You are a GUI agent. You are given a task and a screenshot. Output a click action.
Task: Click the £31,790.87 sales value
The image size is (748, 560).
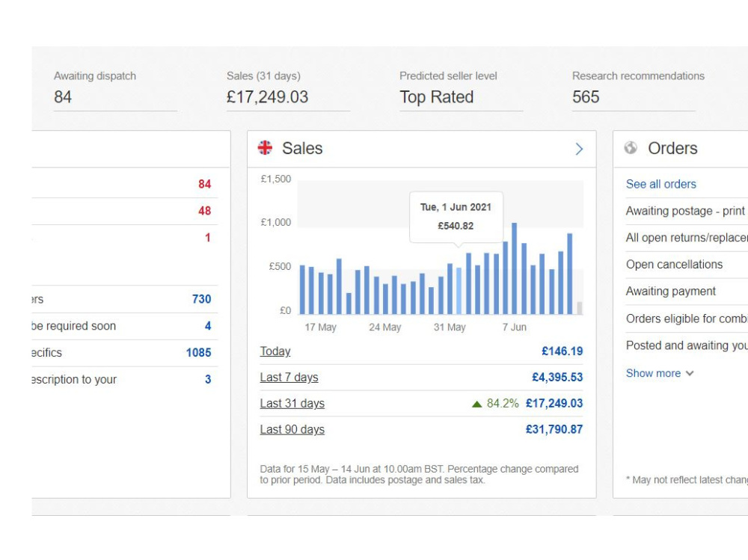click(x=554, y=429)
